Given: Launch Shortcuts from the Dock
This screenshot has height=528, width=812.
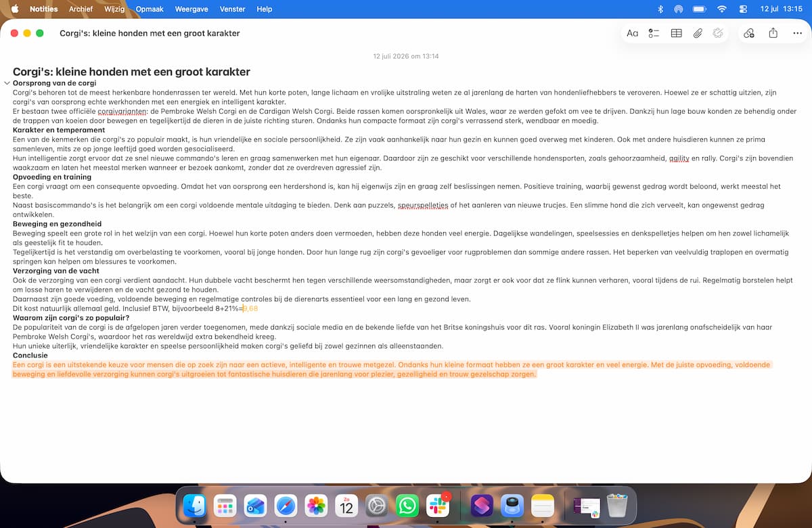Looking at the screenshot, I should click(x=482, y=506).
